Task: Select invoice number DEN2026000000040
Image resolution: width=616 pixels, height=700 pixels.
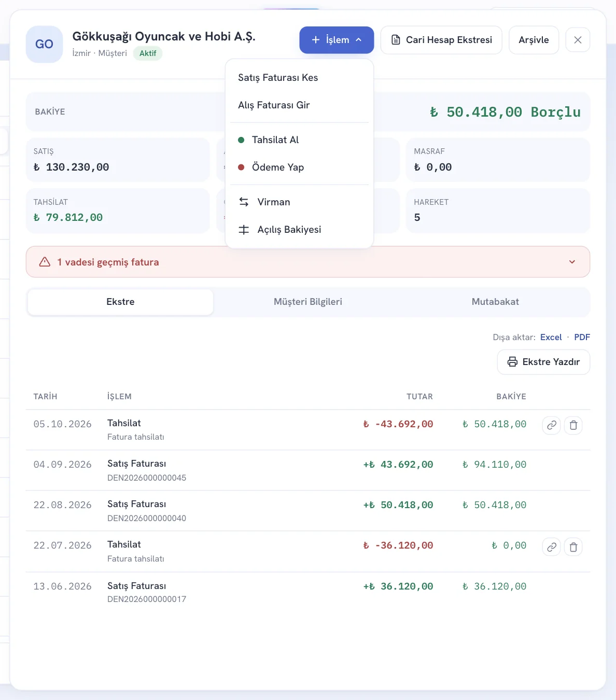Action: [147, 518]
